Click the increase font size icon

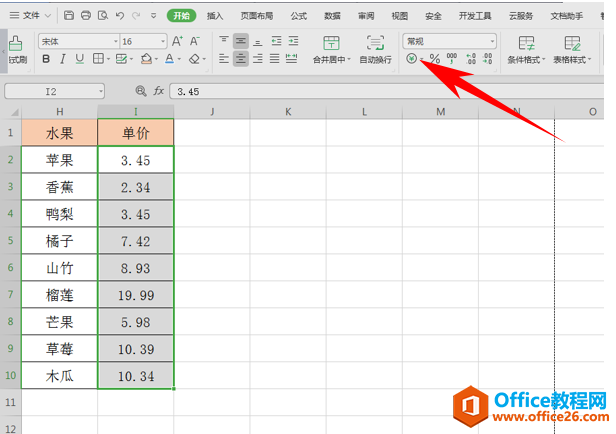click(x=177, y=41)
